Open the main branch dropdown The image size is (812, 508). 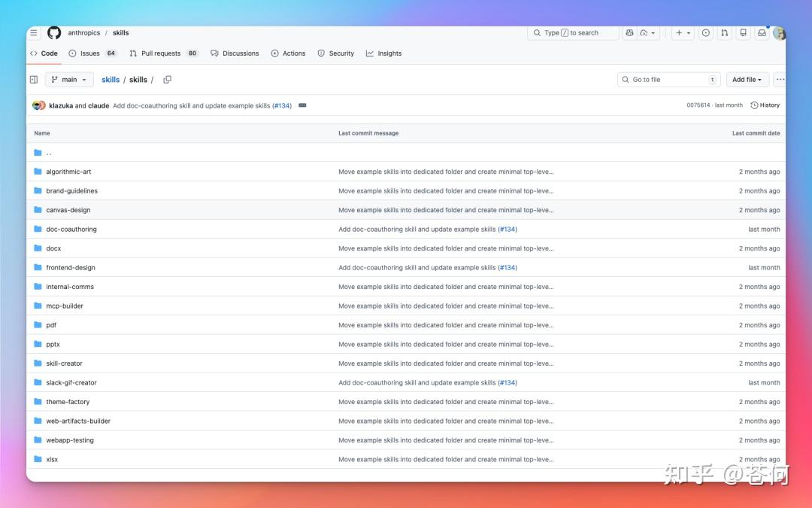pos(69,80)
